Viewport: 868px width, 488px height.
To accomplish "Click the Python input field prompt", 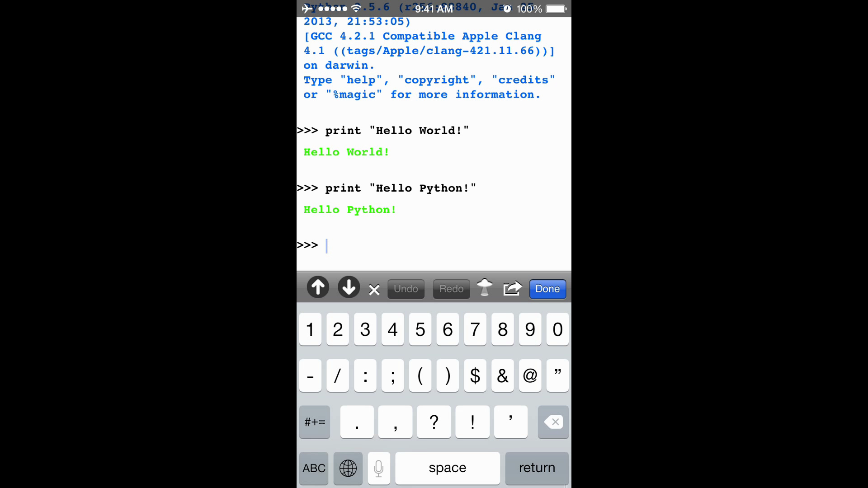I will point(326,245).
